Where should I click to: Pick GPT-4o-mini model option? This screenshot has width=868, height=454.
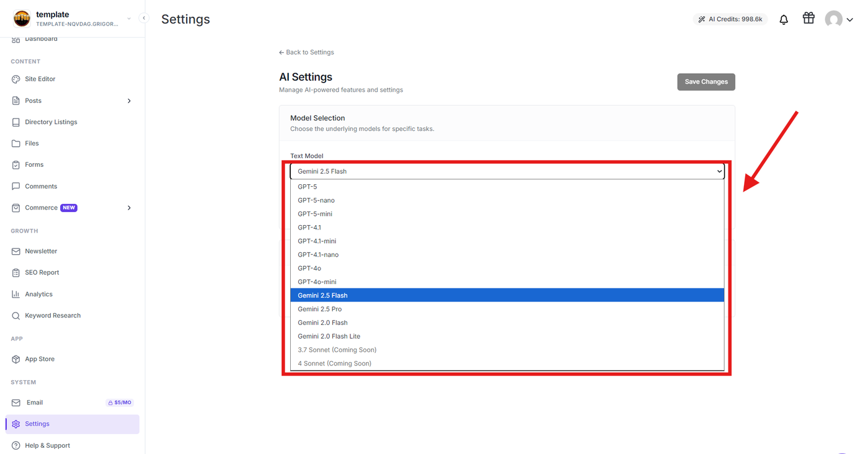point(507,282)
